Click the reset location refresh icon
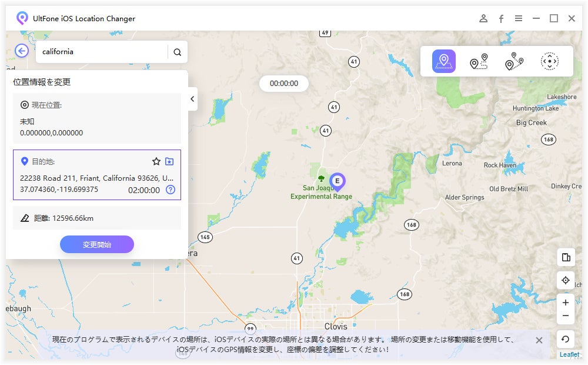The image size is (588, 365). tap(566, 339)
